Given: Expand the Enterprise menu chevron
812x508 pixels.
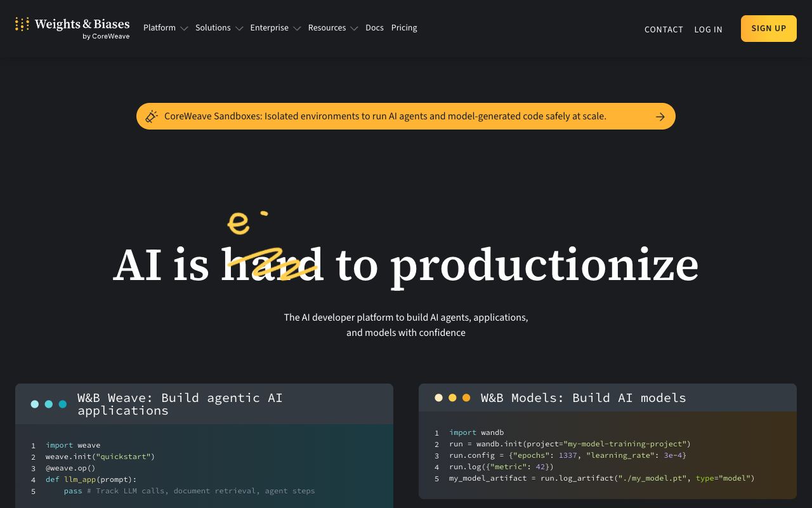Looking at the screenshot, I should [297, 29].
